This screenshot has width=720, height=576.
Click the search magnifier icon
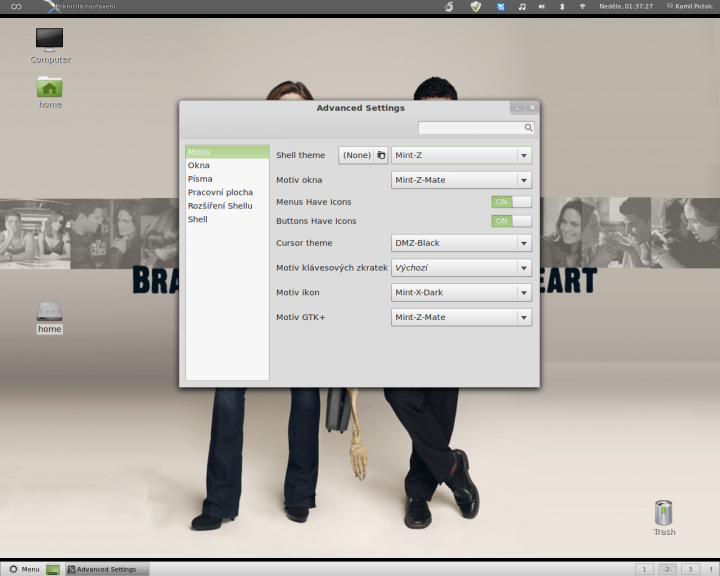529,128
